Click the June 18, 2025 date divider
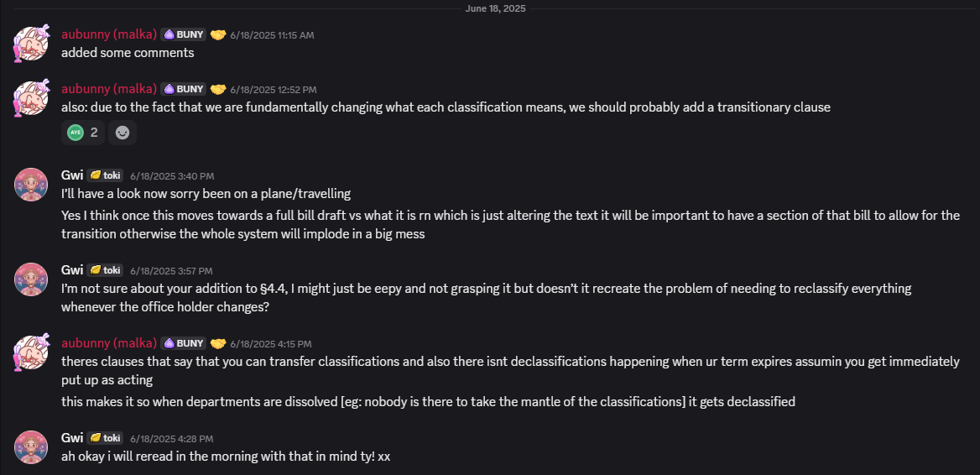The image size is (980, 475). point(495,8)
